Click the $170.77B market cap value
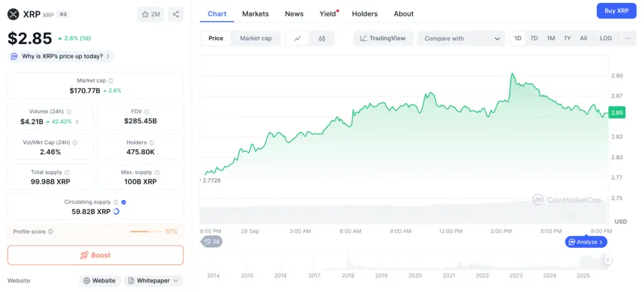The image size is (644, 292). [85, 91]
